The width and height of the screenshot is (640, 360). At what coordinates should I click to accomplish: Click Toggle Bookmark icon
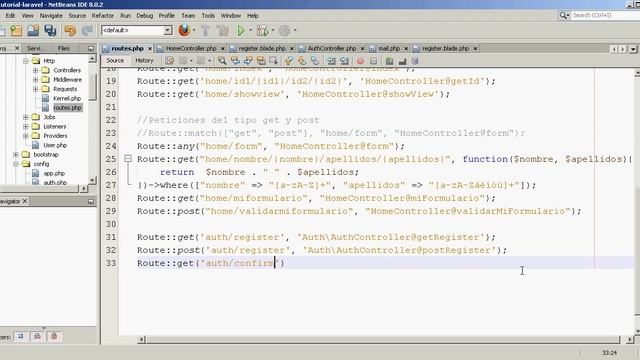pyautogui.click(x=315, y=61)
